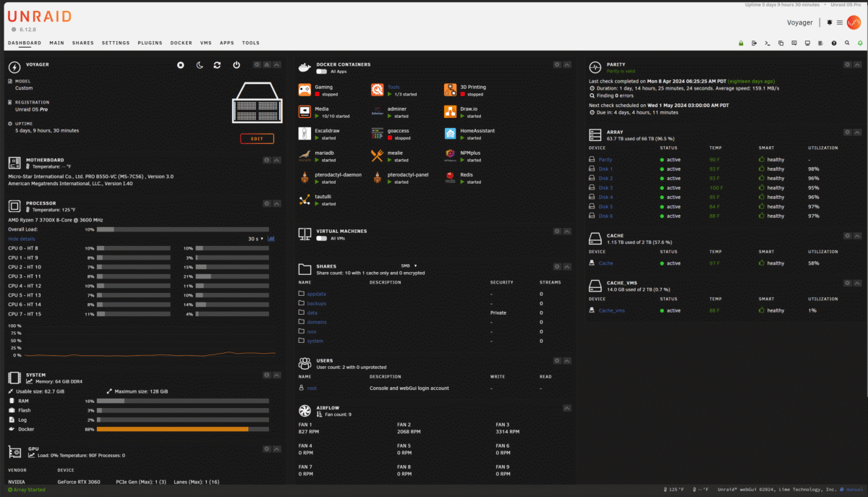This screenshot has width=868, height=497.
Task: Click the EDIT button on the server image
Action: click(x=257, y=138)
